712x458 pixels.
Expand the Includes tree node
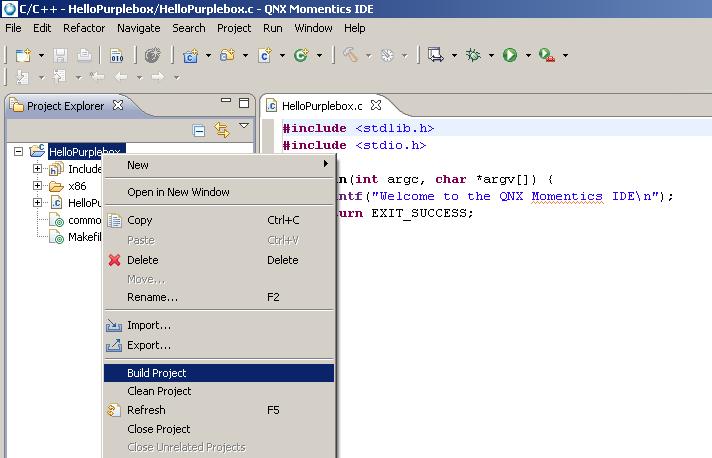pos(37,169)
